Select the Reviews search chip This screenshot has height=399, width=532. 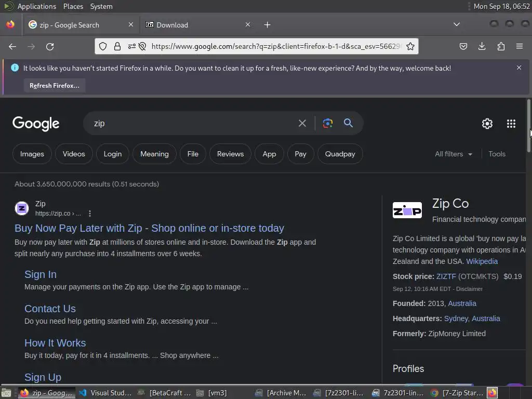(230, 154)
